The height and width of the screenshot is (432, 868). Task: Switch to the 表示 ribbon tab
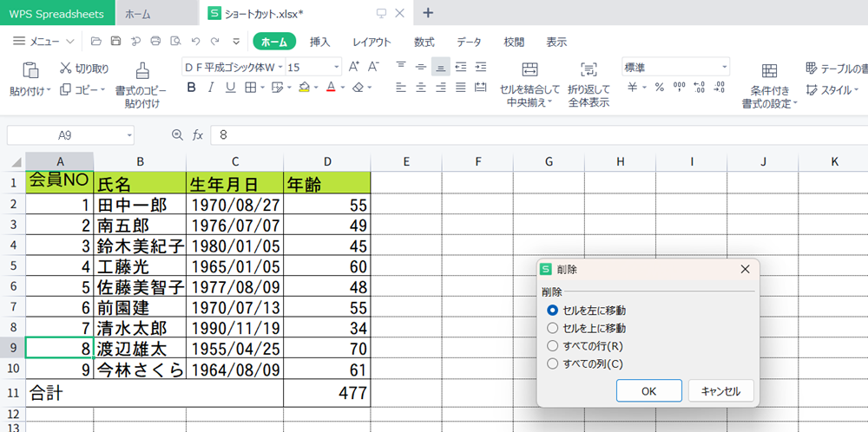coord(556,42)
